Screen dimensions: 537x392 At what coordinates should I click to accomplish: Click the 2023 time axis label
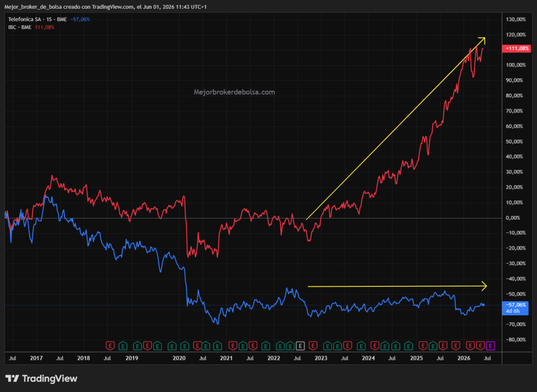tap(321, 358)
